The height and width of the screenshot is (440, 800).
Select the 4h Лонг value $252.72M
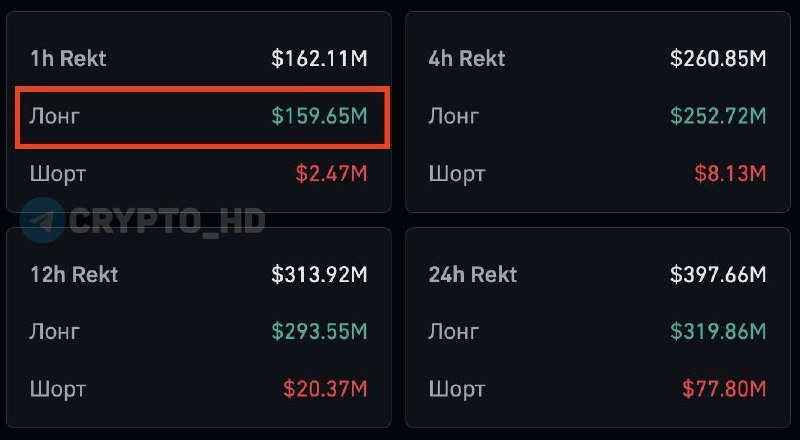click(718, 116)
